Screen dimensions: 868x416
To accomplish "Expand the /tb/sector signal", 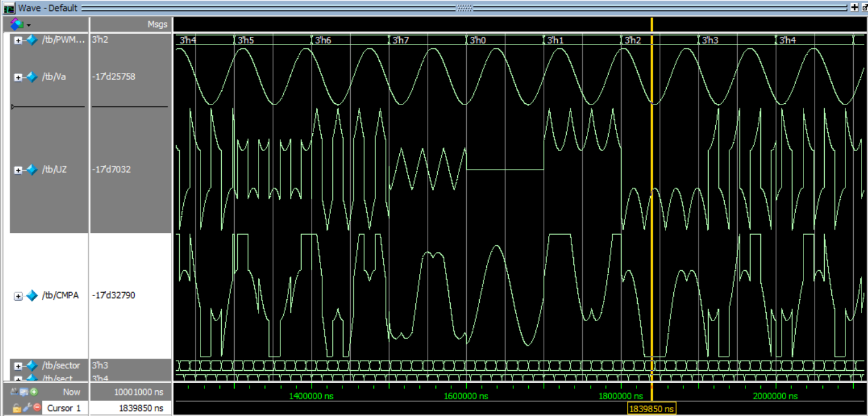I will [x=17, y=366].
